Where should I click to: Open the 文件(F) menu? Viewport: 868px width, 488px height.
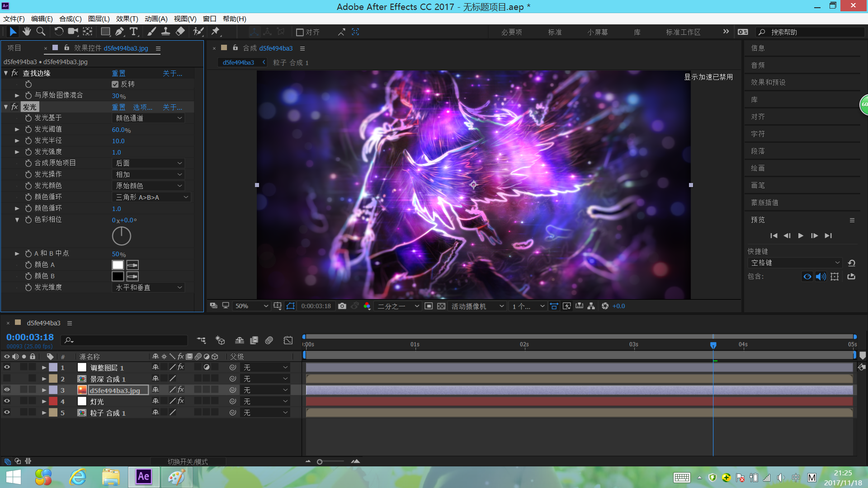[x=14, y=19]
